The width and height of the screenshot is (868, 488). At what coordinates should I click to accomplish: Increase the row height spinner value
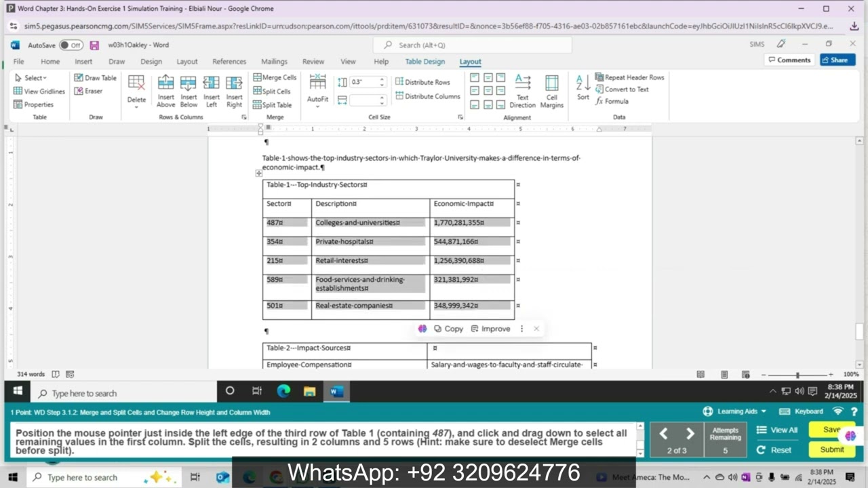(x=382, y=79)
